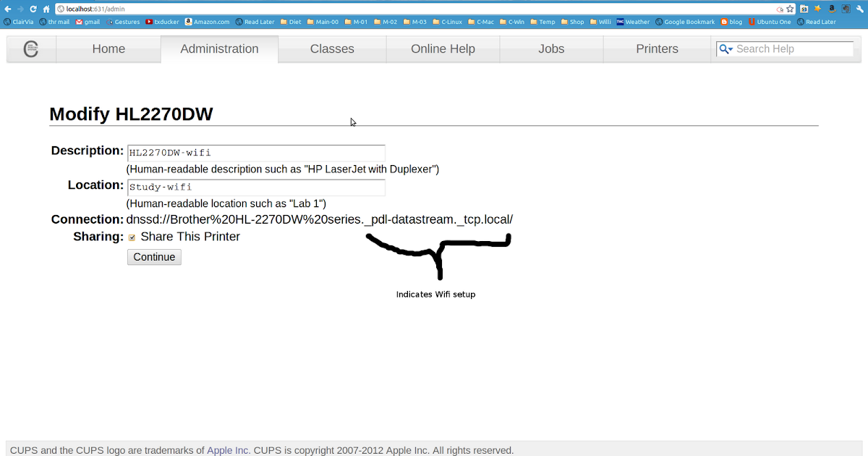This screenshot has width=868, height=456.
Task: Click into the Location field
Action: click(256, 187)
